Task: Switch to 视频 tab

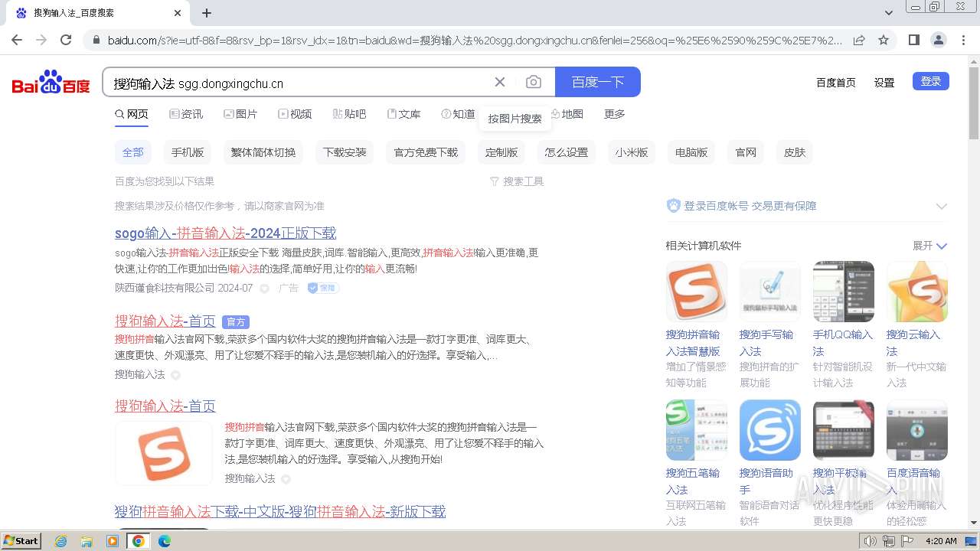Action: [295, 114]
